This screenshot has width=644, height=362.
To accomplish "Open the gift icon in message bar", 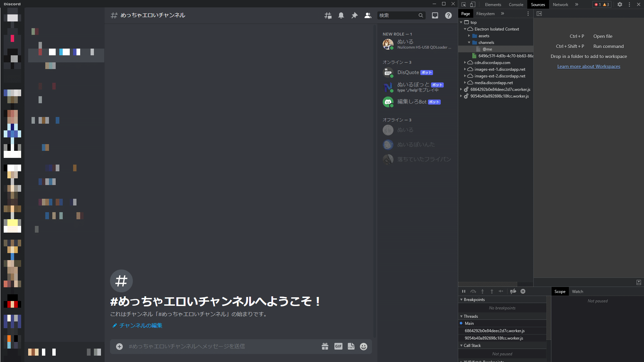I will [325, 347].
